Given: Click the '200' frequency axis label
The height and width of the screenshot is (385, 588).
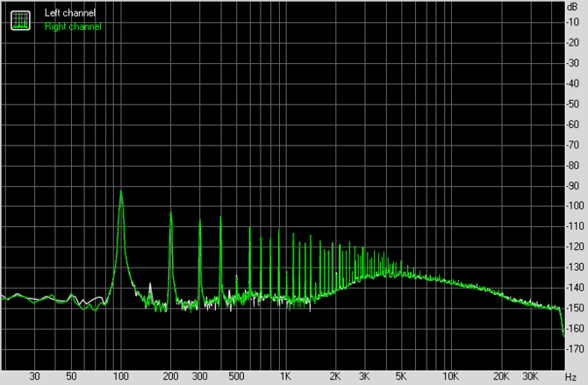Looking at the screenshot, I should (x=170, y=376).
